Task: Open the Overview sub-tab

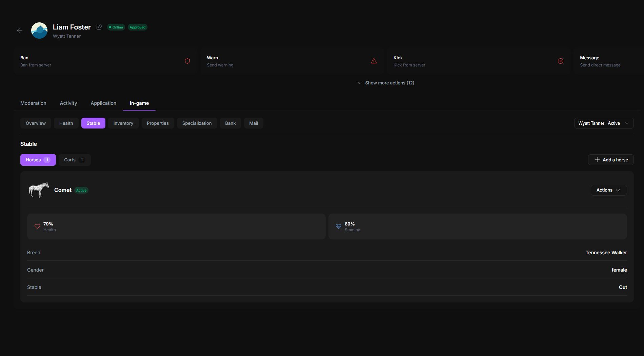Action: tap(36, 123)
